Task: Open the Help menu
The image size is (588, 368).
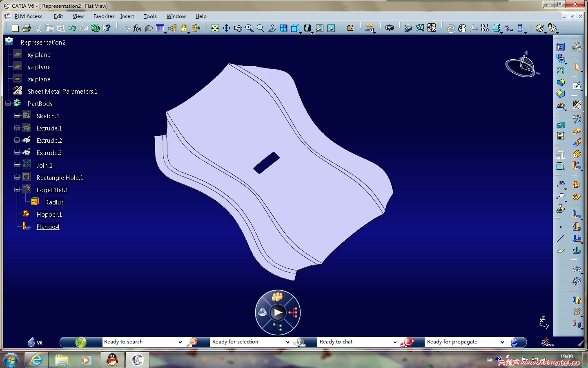Action: [201, 16]
